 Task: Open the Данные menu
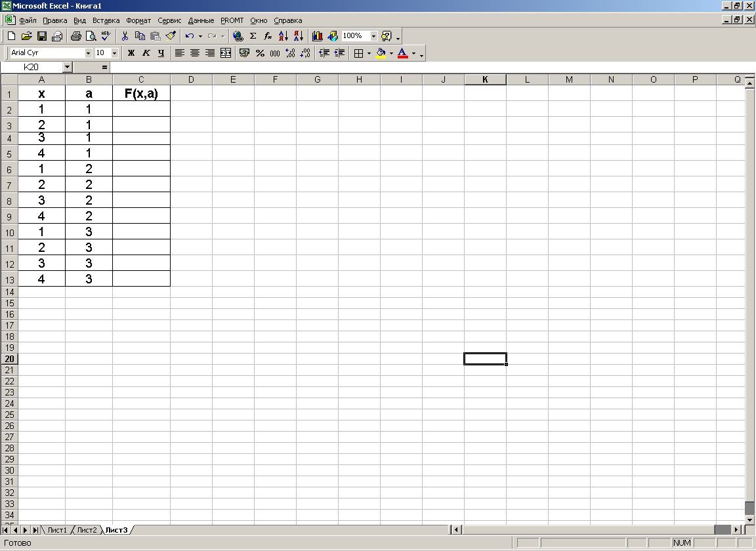[201, 20]
